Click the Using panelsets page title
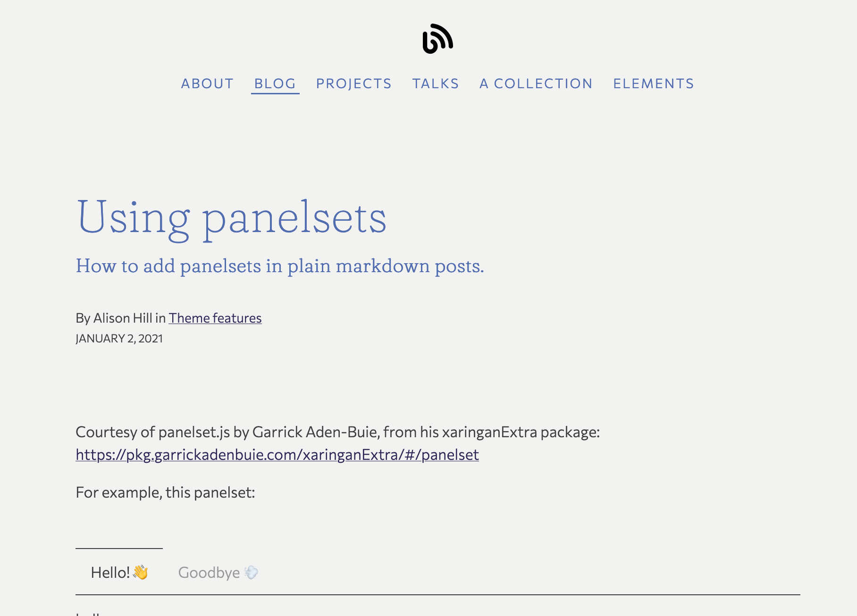Screen dimensions: 857x616 231,218
